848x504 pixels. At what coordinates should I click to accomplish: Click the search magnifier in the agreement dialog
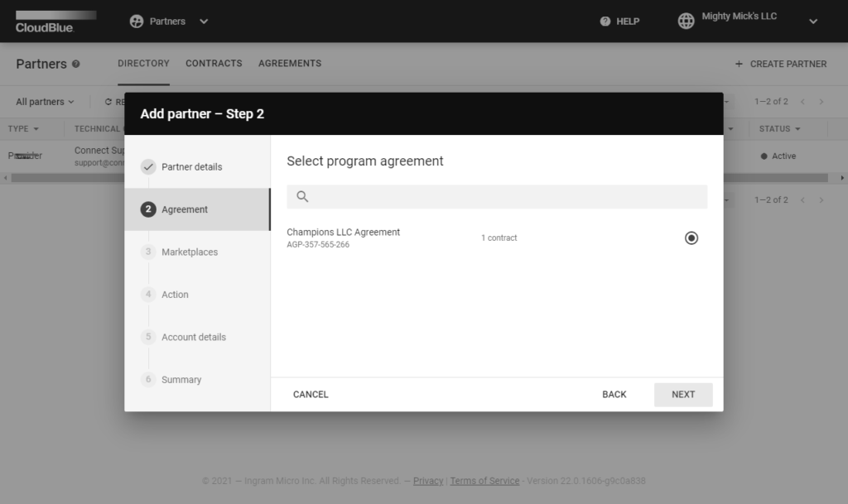click(301, 196)
